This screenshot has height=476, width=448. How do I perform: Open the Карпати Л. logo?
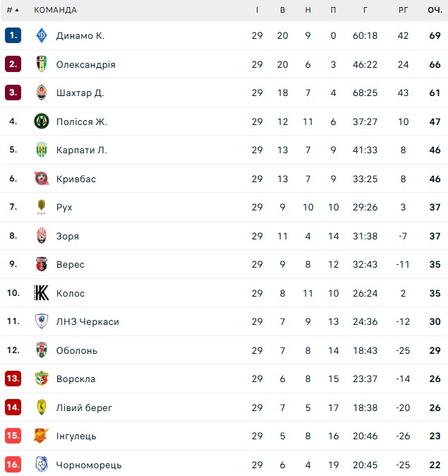tap(42, 150)
